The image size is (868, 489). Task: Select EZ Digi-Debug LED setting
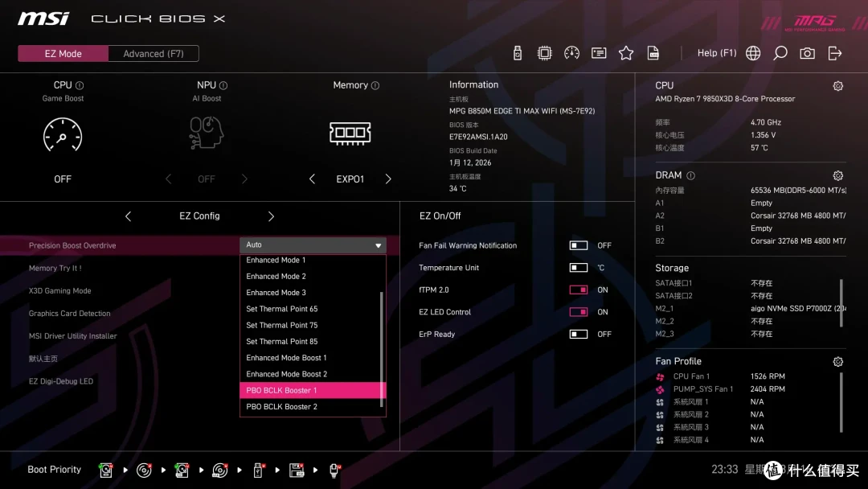click(x=61, y=381)
